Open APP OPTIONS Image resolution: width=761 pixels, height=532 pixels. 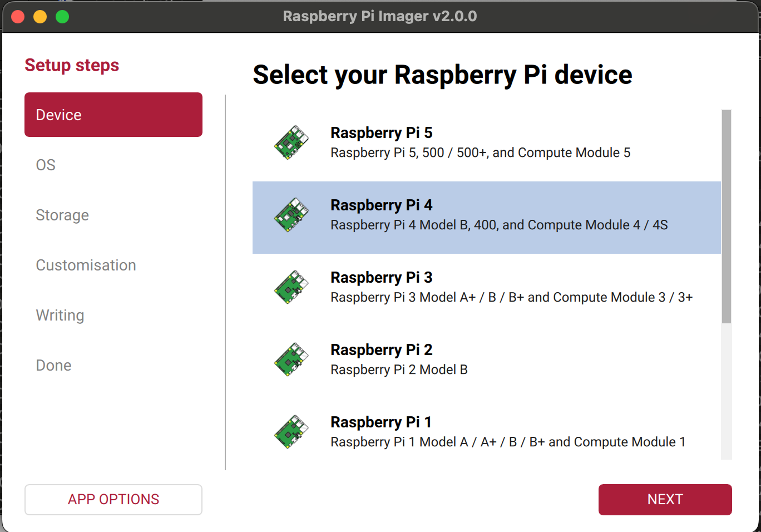pyautogui.click(x=113, y=499)
